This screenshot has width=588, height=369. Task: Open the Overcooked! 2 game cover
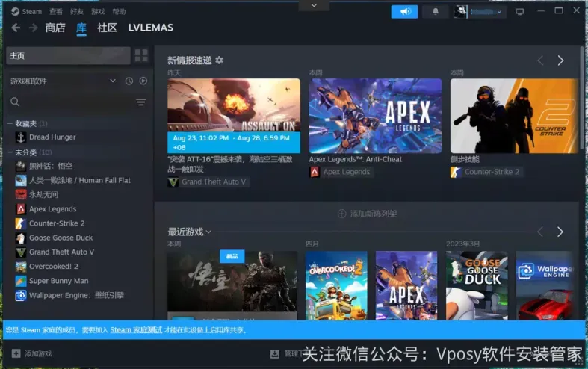(336, 285)
